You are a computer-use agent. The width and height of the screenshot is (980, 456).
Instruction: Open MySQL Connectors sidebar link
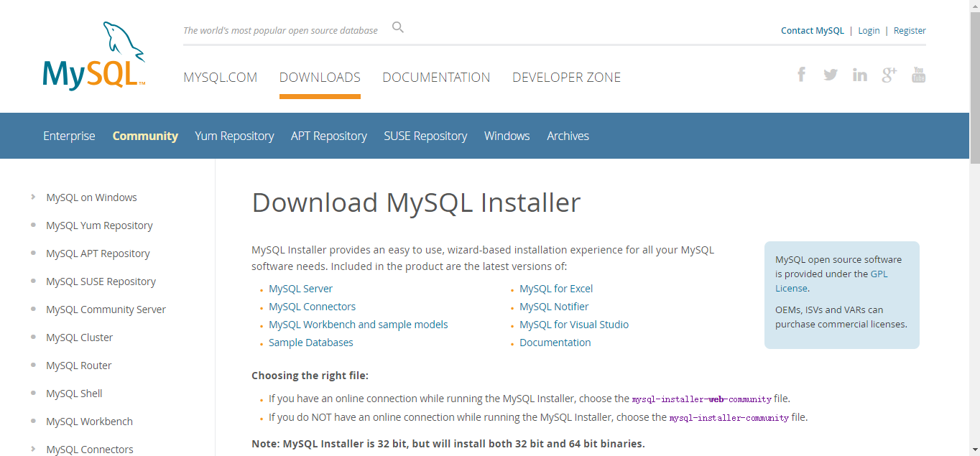[x=90, y=450]
